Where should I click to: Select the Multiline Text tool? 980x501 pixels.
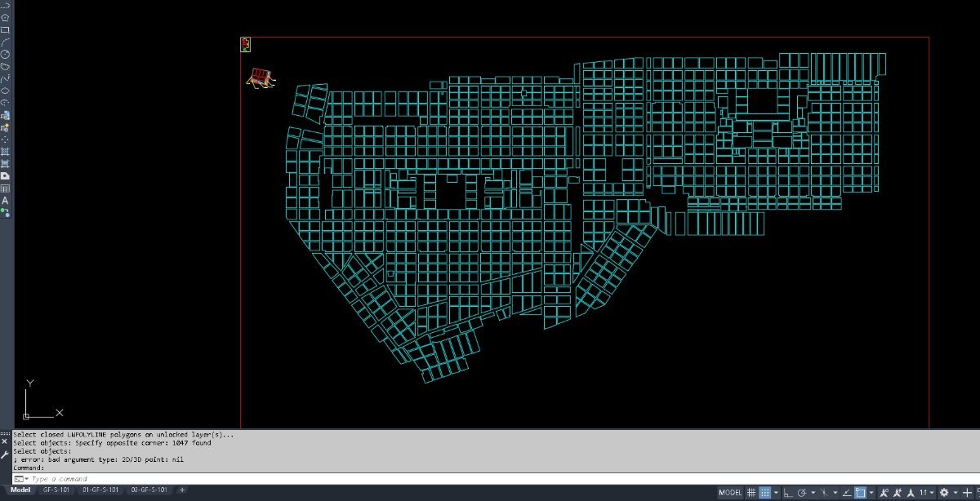click(x=5, y=200)
